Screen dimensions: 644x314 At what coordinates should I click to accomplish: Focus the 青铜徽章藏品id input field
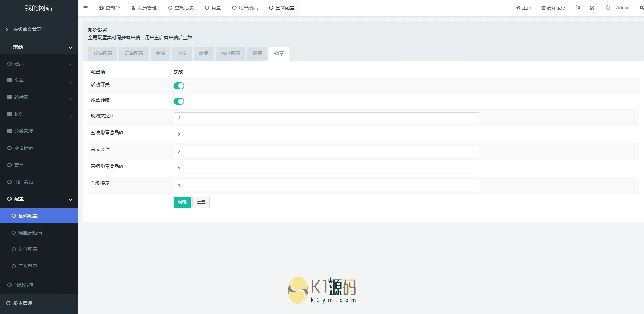tap(326, 168)
